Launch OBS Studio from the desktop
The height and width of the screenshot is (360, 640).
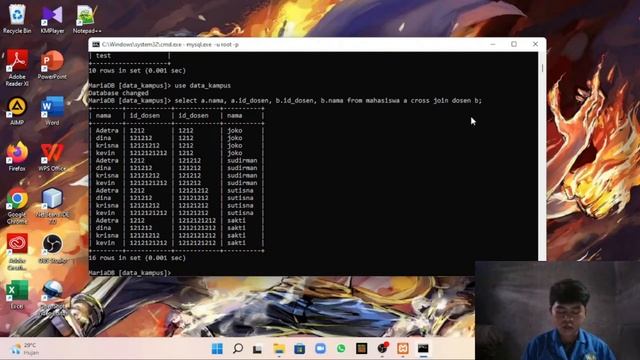tap(52, 248)
